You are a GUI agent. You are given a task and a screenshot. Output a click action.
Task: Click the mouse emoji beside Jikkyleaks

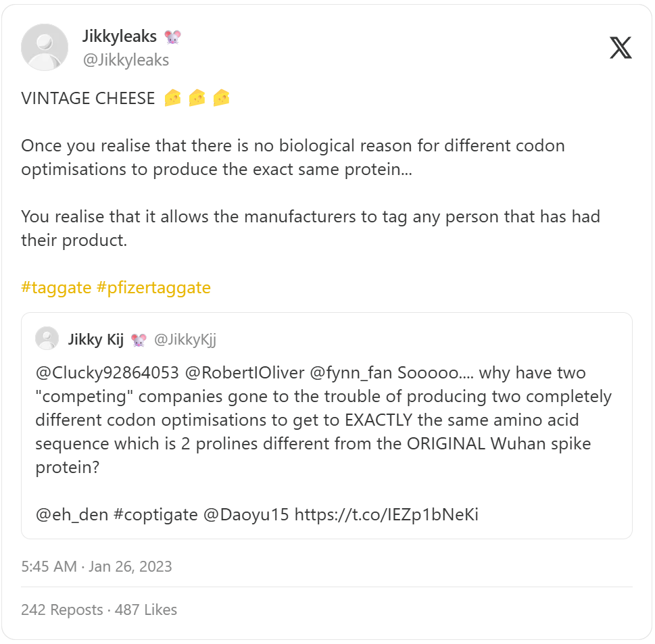(172, 37)
